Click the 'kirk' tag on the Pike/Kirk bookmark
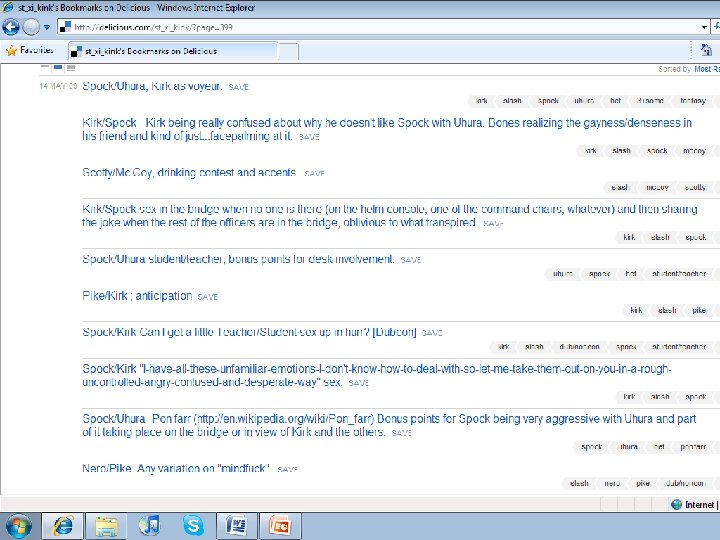This screenshot has height=540, width=720. click(636, 310)
